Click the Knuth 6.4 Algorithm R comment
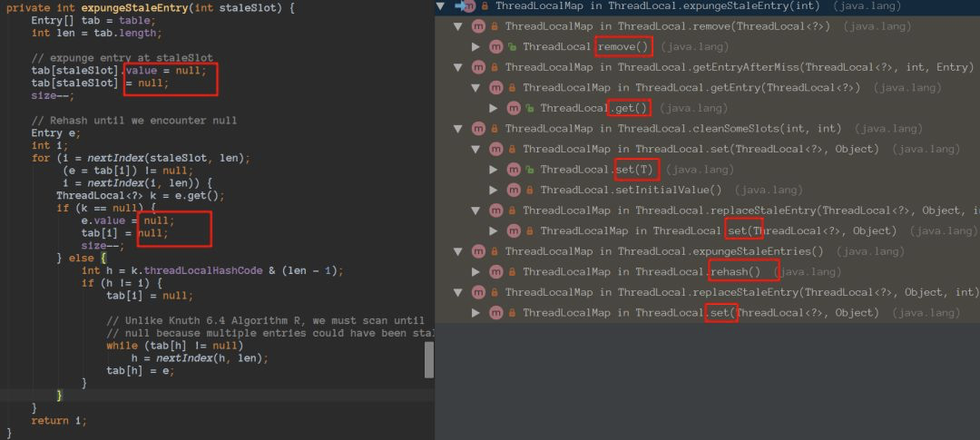980x440 pixels. [266, 320]
